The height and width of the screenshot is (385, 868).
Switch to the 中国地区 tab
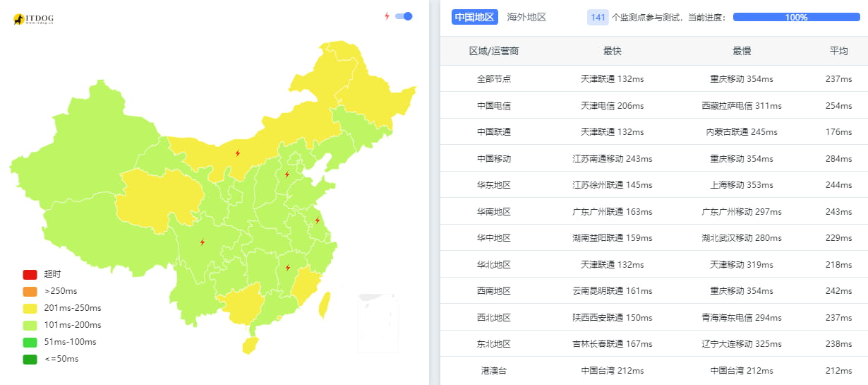tap(474, 17)
